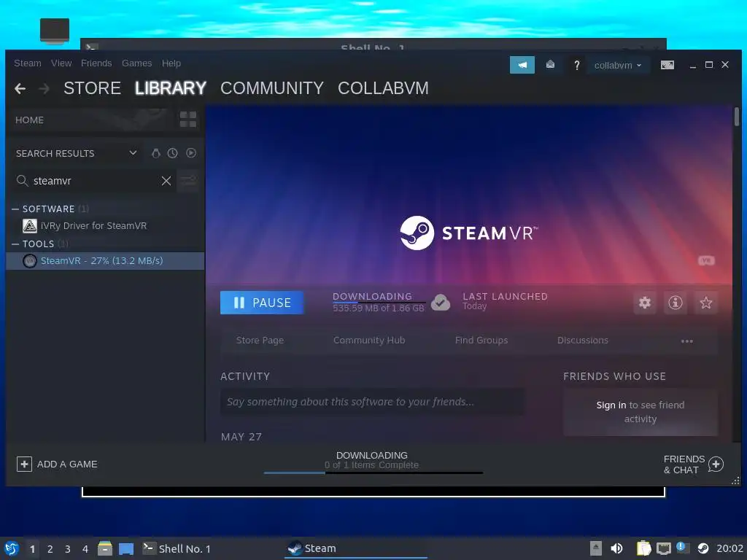The width and height of the screenshot is (747, 560).
Task: Click the VR badge on the banner
Action: click(706, 260)
